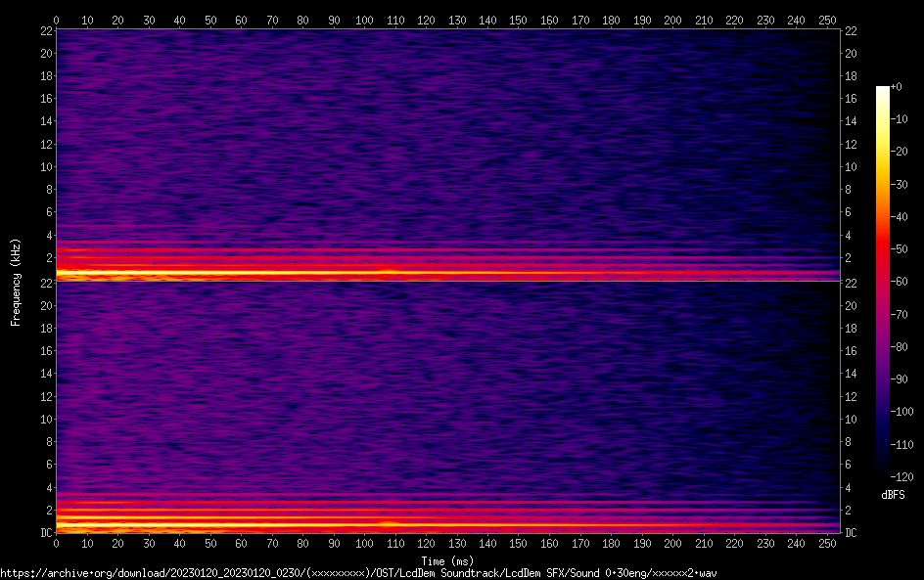Click the +0 label on the dBFS scale
Image resolution: width=924 pixels, height=580 pixels.
897,87
